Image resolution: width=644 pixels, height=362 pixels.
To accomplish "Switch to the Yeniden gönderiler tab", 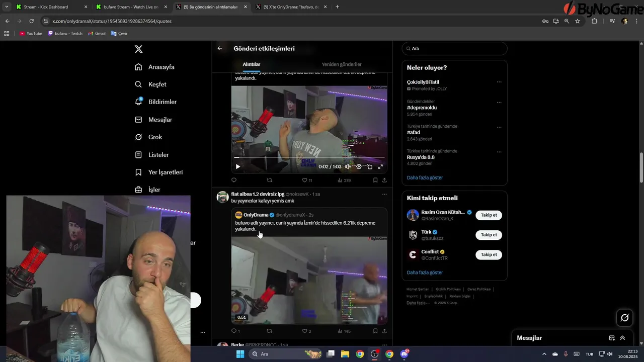I will click(342, 64).
